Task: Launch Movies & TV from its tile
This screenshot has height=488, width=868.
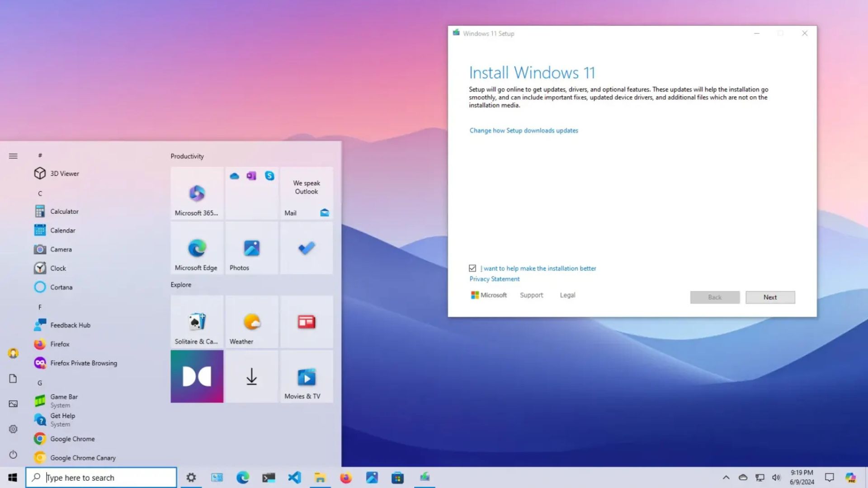Action: pos(307,376)
